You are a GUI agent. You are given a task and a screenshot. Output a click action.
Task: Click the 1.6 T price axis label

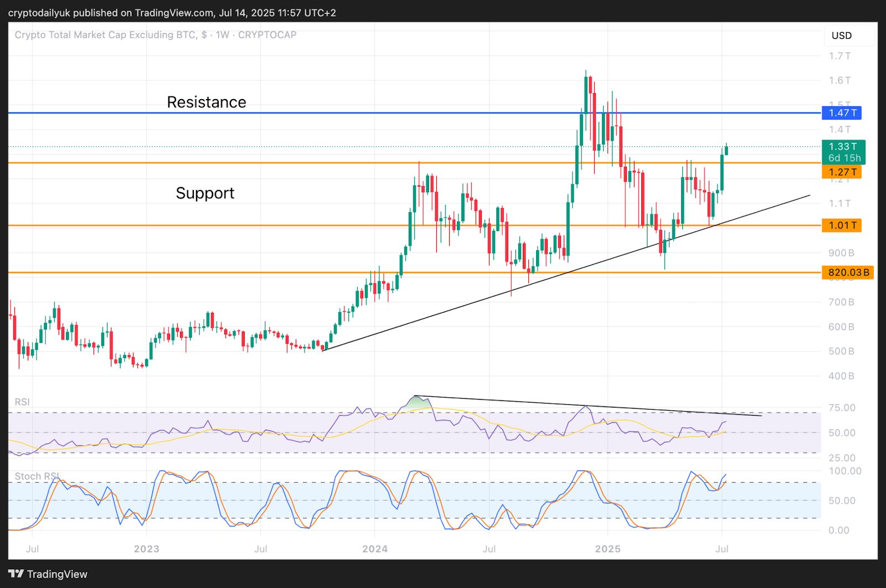[x=839, y=80]
